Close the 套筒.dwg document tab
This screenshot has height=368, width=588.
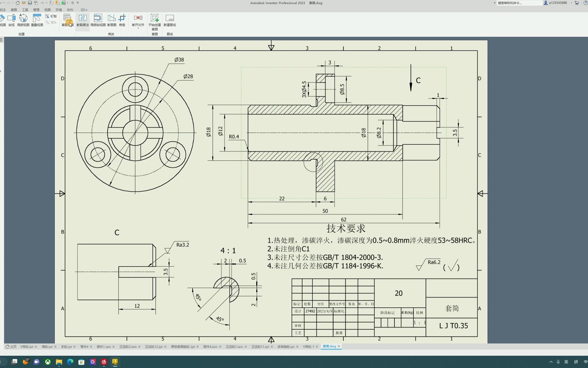(339, 346)
